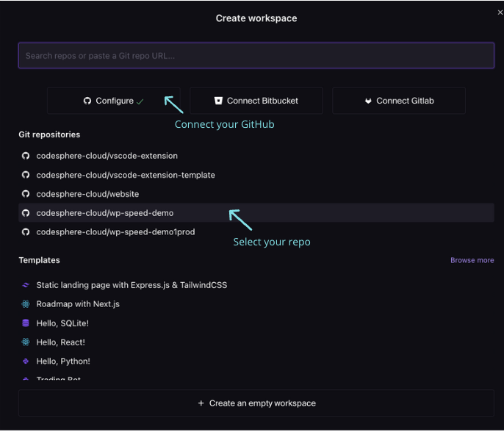Click the Connect Bitbucket button
This screenshot has width=504, height=432.
[x=256, y=101]
